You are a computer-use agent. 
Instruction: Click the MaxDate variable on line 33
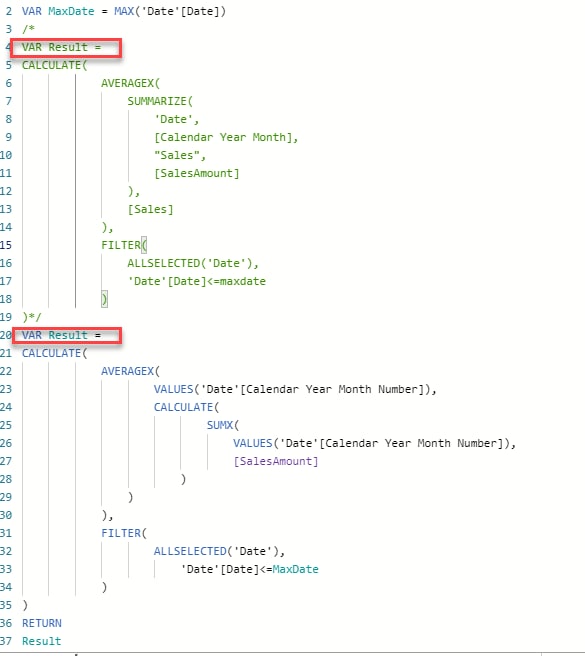pos(295,569)
